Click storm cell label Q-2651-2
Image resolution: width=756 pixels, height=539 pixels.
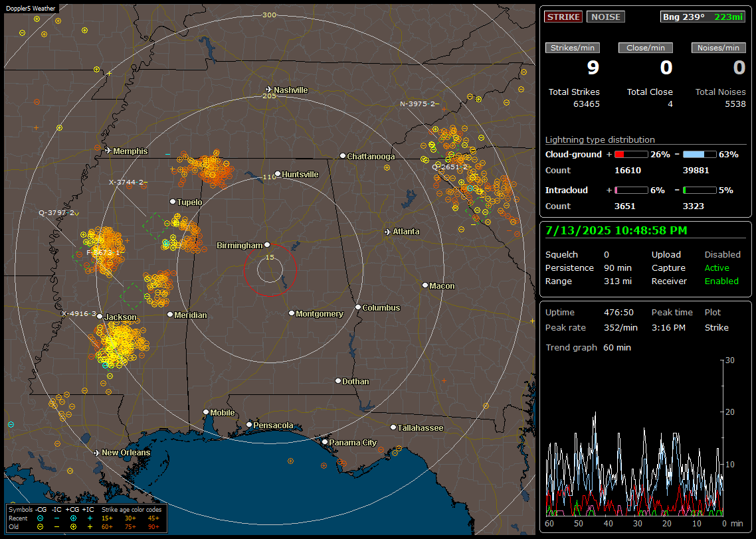[451, 167]
